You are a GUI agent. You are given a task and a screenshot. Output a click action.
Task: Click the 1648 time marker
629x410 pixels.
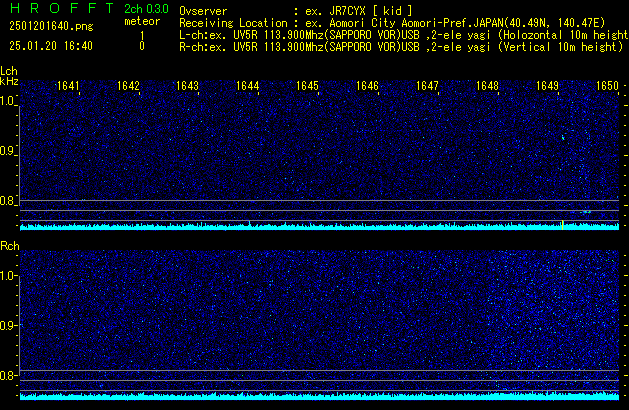pos(487,86)
